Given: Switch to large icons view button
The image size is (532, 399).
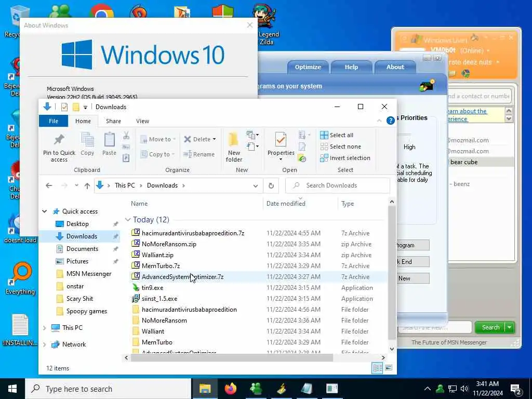Looking at the screenshot, I should coord(389,368).
